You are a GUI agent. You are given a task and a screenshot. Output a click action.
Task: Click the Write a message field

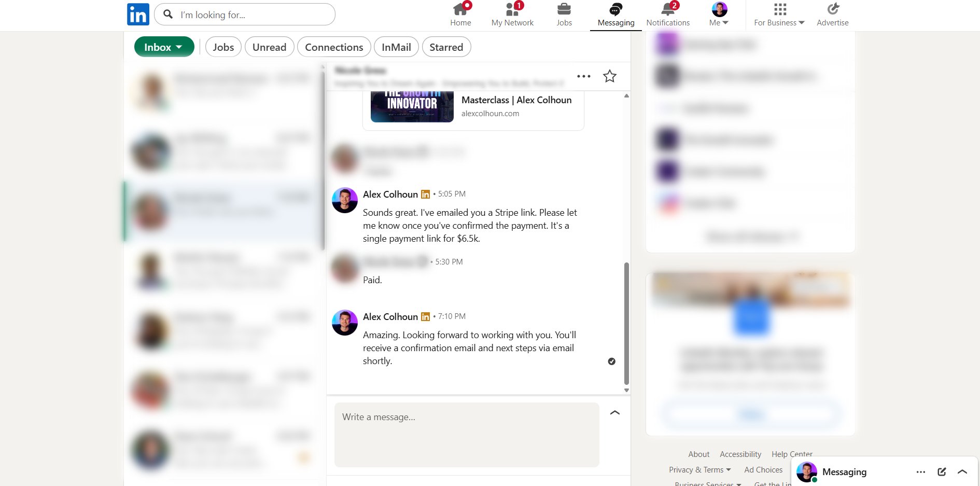pyautogui.click(x=467, y=435)
